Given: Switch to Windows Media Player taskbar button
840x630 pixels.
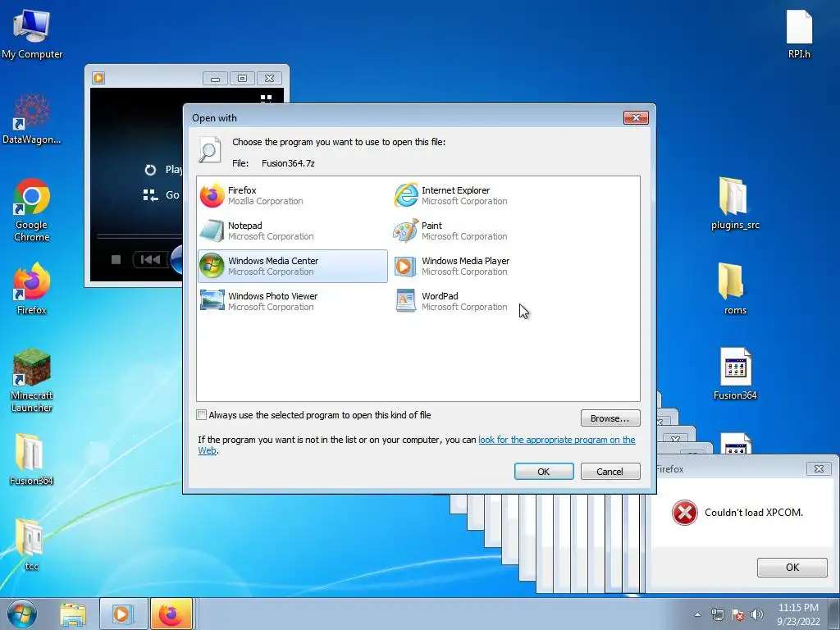Looking at the screenshot, I should coord(123,614).
